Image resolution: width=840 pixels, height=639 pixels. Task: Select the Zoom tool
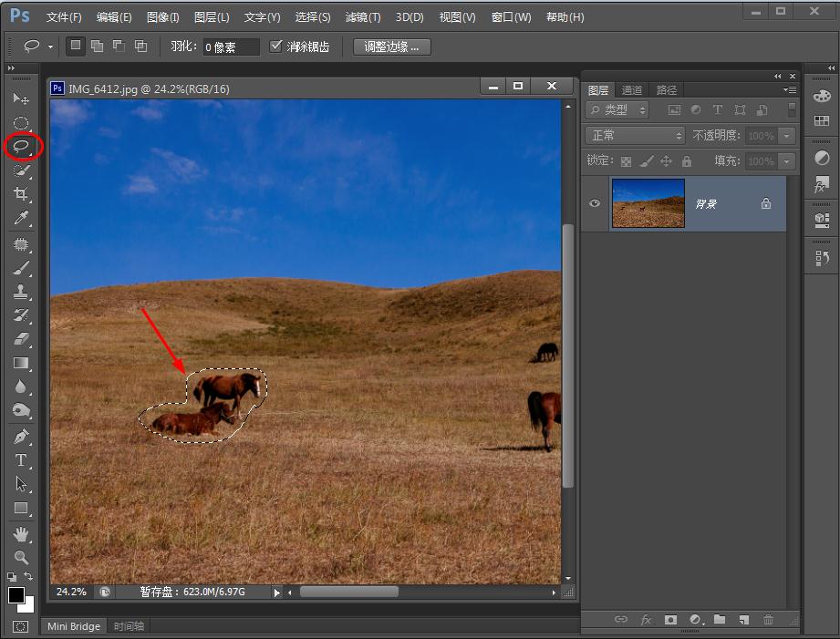22,557
